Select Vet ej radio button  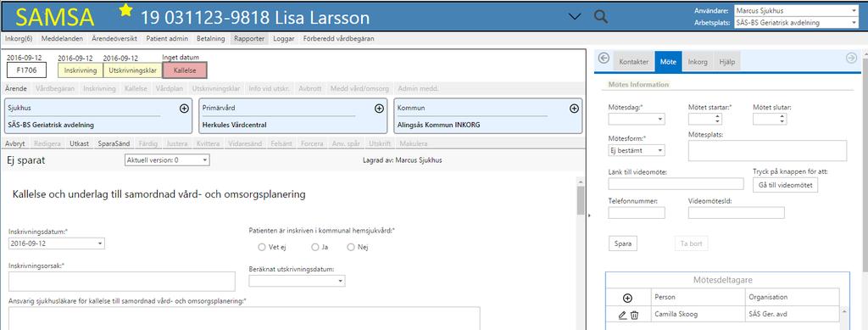(263, 247)
